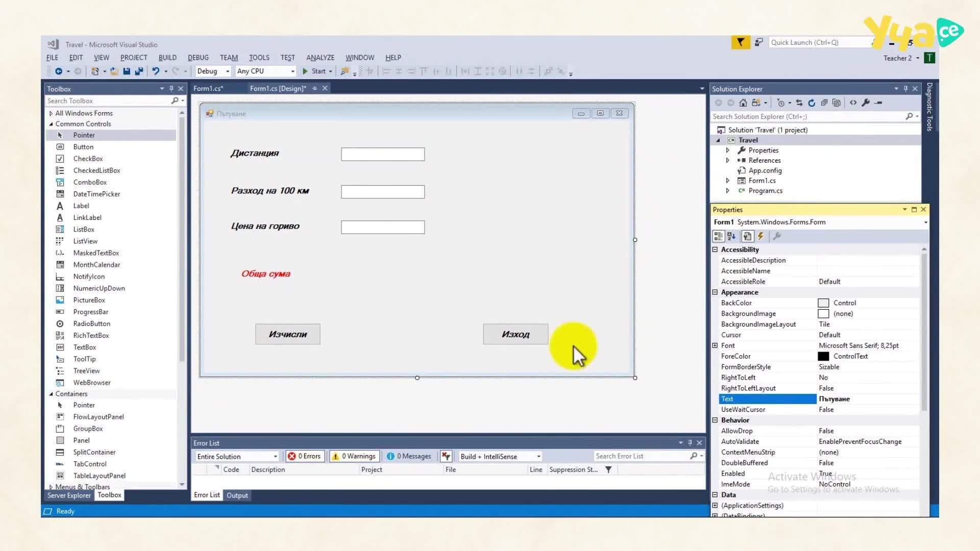The height and width of the screenshot is (551, 980).
Task: Click the ForeColor black color swatch
Action: [x=823, y=357]
